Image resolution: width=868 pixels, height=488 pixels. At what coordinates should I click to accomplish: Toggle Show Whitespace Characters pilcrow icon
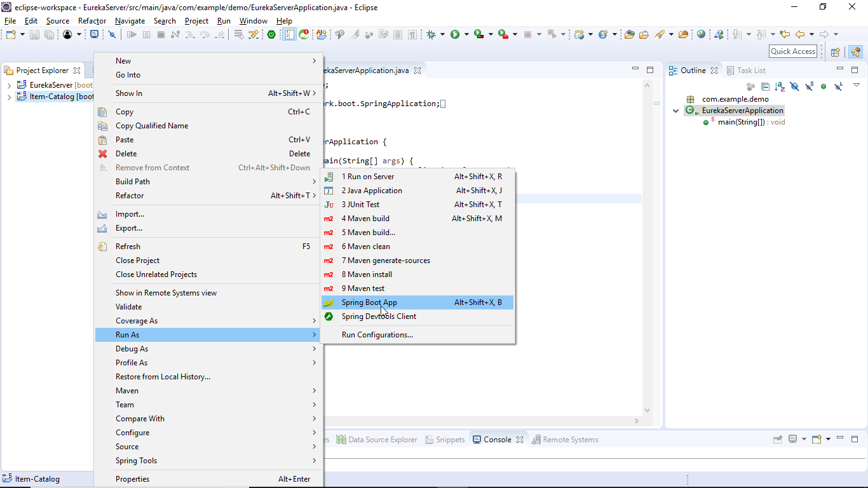pyautogui.click(x=412, y=34)
